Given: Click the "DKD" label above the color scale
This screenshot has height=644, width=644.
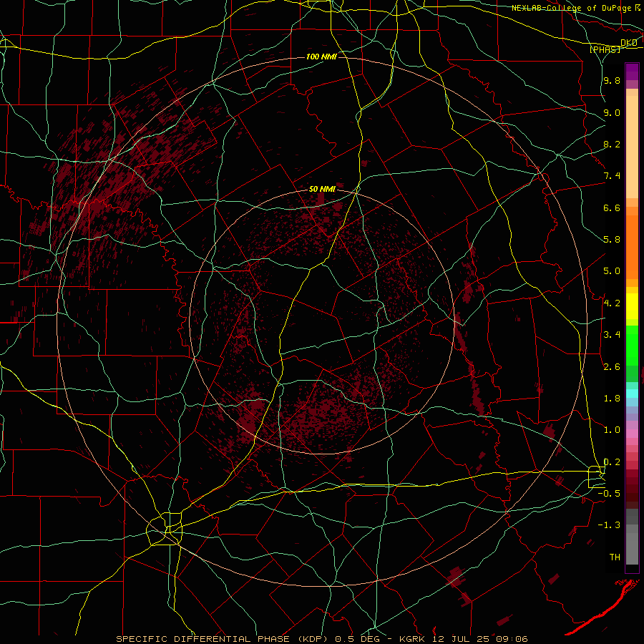Looking at the screenshot, I should click(629, 43).
